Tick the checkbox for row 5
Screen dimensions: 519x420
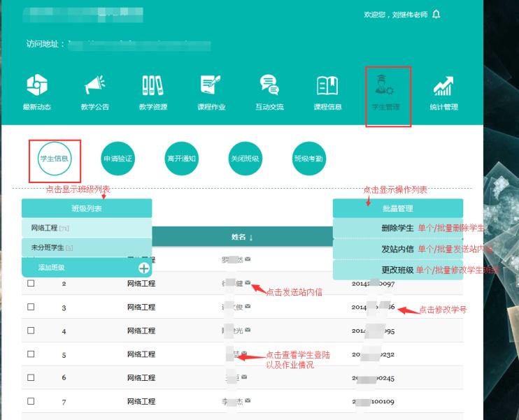(31, 354)
